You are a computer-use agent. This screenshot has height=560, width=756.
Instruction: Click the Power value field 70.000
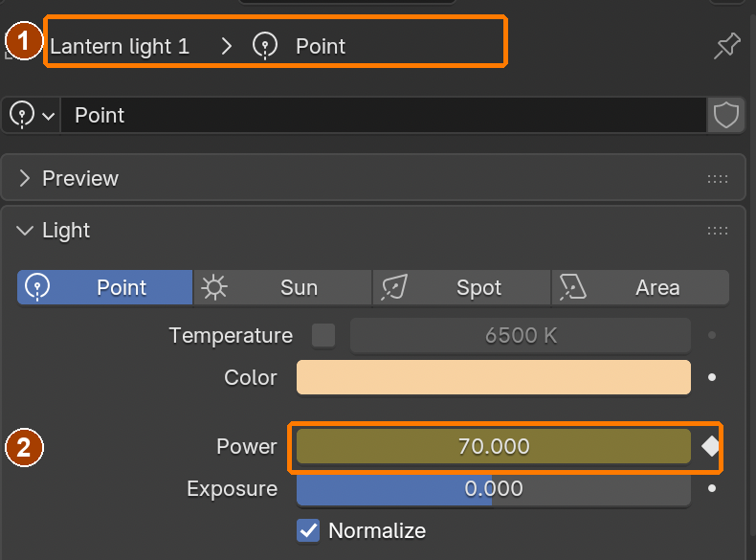(x=494, y=446)
